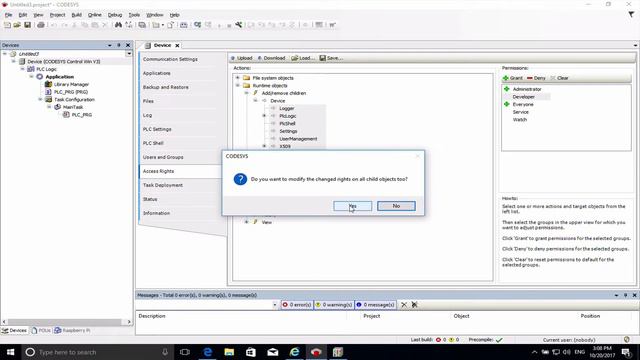
Task: Open the Mail app on taskbar
Action: tap(273, 352)
